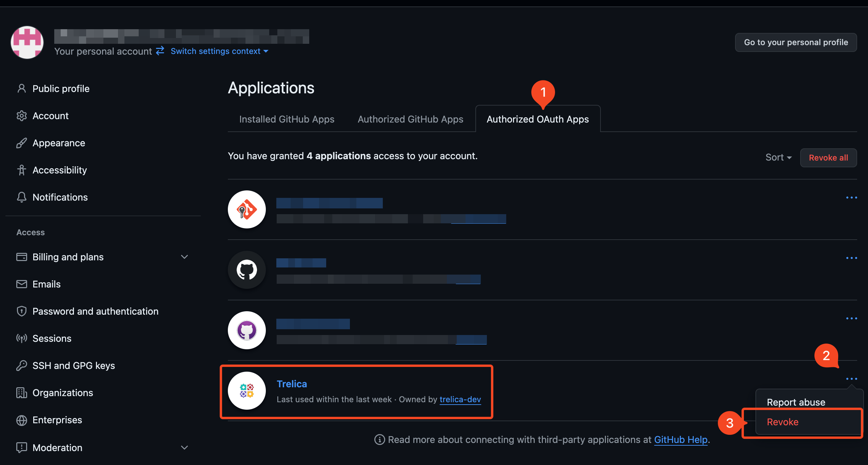The width and height of the screenshot is (868, 465).
Task: Click the Appearance paintbrush icon
Action: pos(22,143)
